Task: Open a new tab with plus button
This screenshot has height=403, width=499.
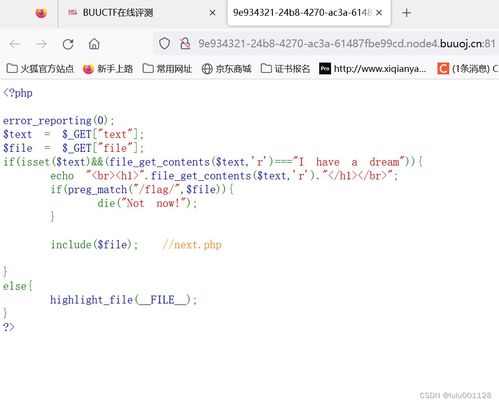Action: pyautogui.click(x=406, y=13)
